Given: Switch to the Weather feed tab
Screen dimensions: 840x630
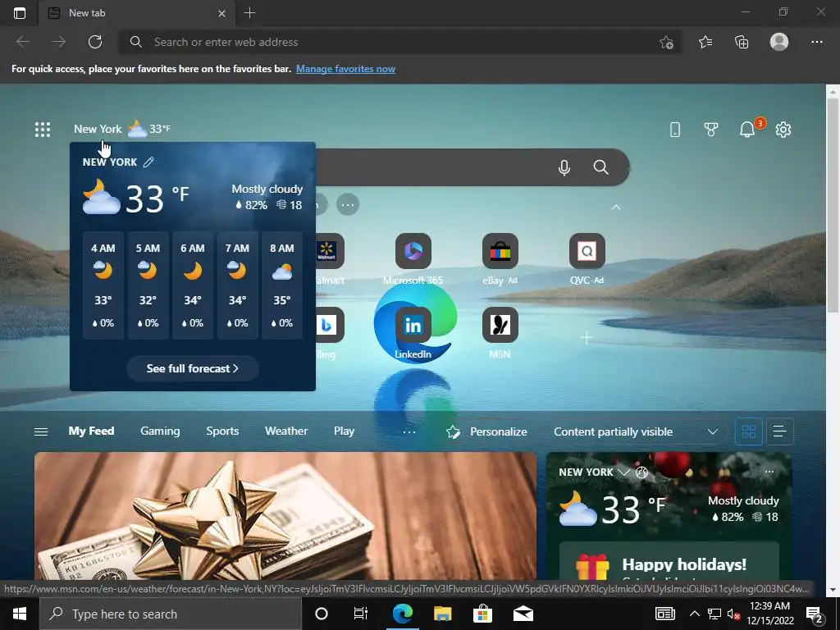Looking at the screenshot, I should [x=286, y=431].
